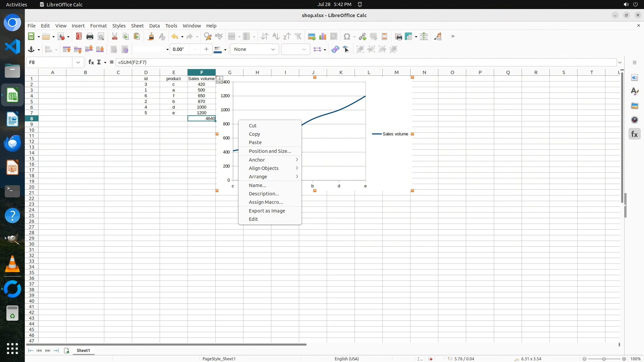The height and width of the screenshot is (362, 644).
Task: Click the Bring to Front icon
Action: (67, 49)
